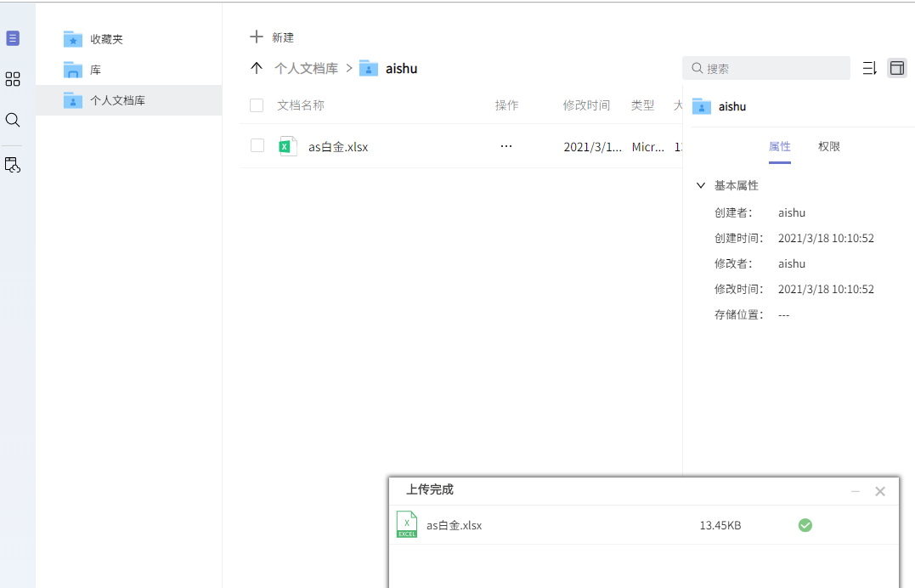Collapse the 基本属性 section

(701, 185)
